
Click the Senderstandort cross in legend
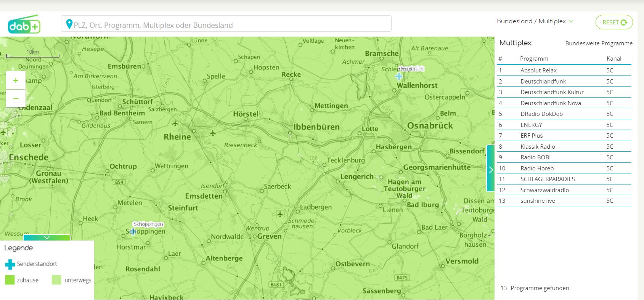pos(10,264)
